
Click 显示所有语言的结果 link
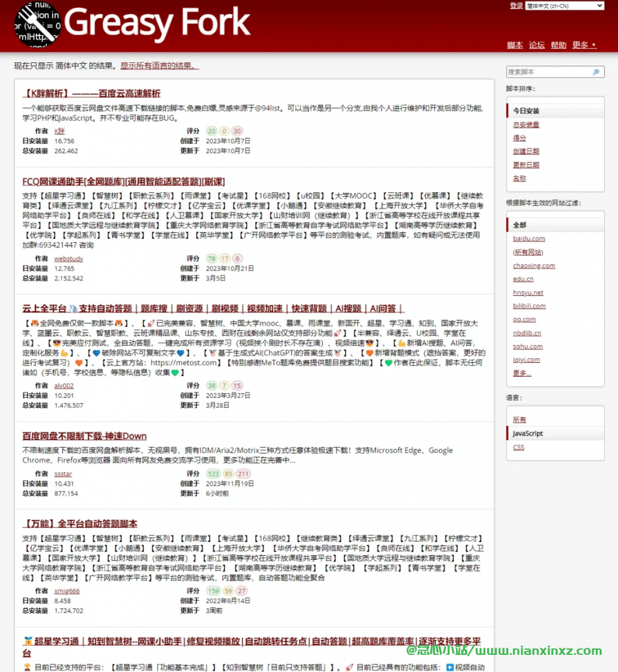[159, 66]
